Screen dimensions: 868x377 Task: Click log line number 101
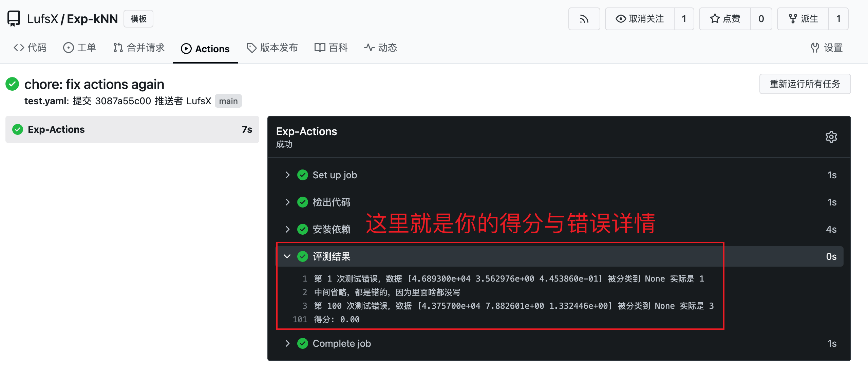pyautogui.click(x=300, y=320)
